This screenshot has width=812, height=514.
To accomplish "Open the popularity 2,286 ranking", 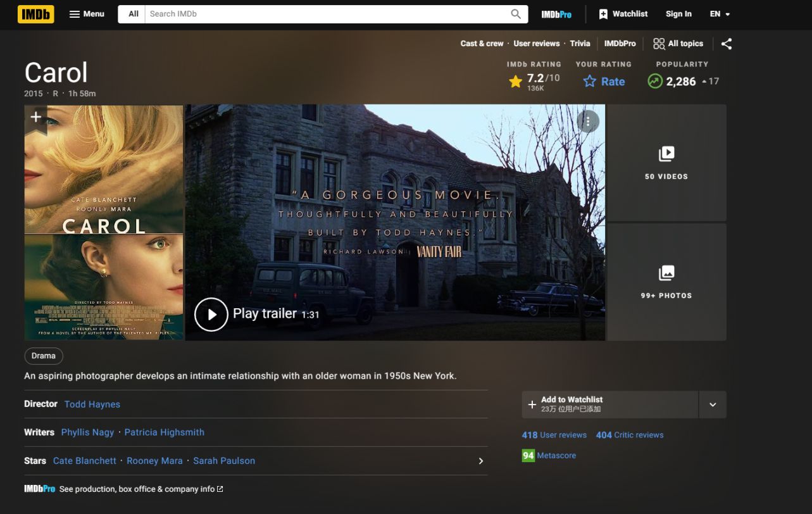I will (682, 81).
